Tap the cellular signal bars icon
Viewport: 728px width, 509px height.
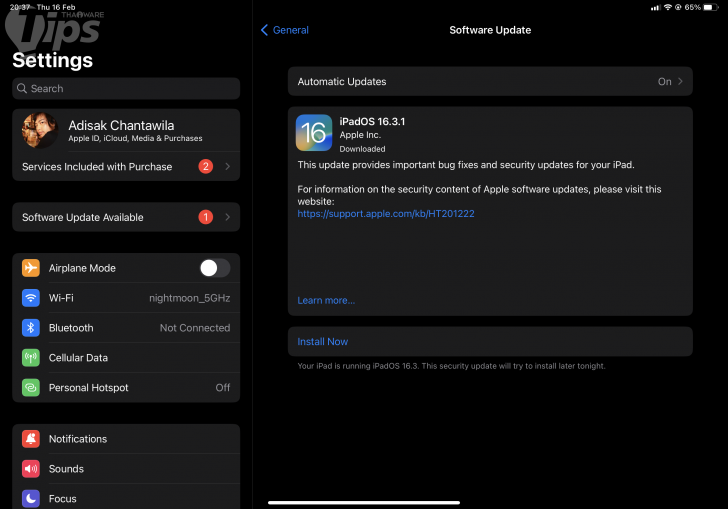(656, 7)
